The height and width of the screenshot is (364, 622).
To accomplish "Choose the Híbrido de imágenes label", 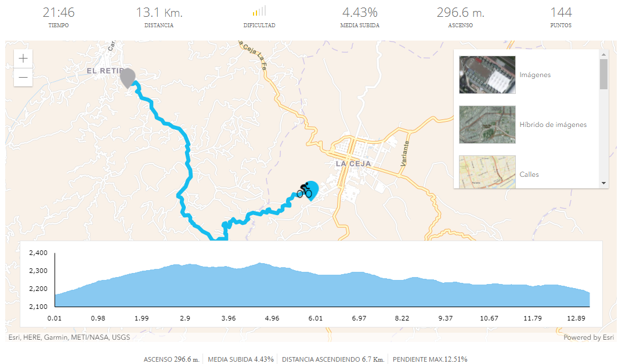I will tap(553, 125).
